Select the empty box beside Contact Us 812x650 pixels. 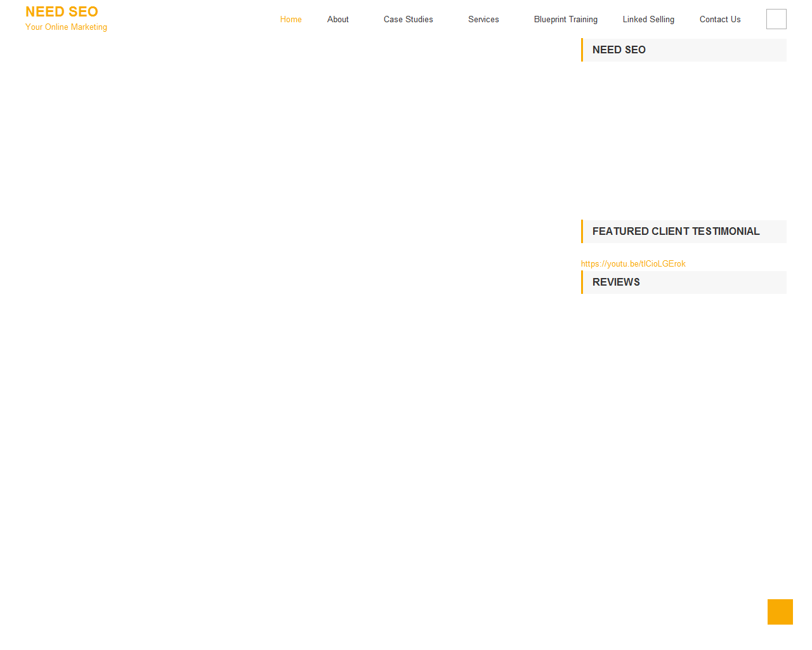click(776, 19)
